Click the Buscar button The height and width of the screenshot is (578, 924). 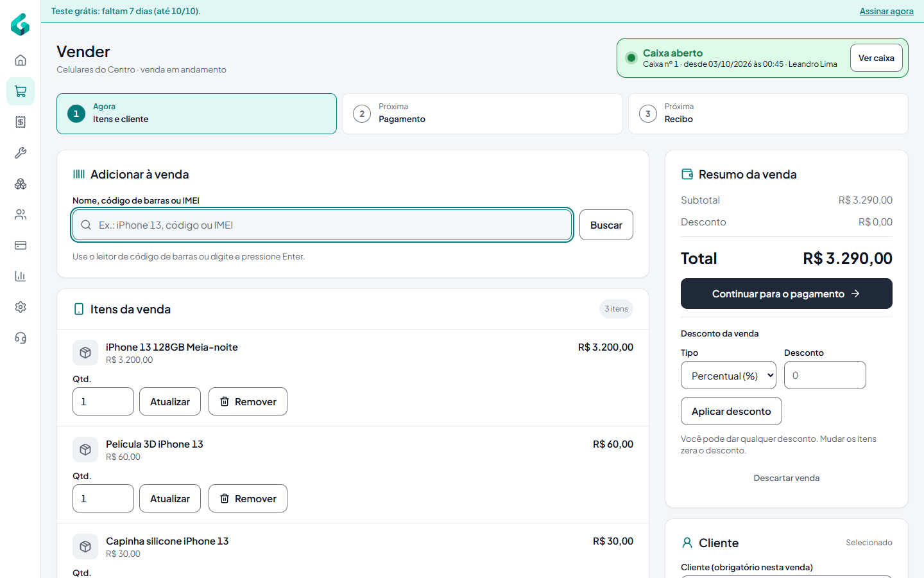point(606,225)
